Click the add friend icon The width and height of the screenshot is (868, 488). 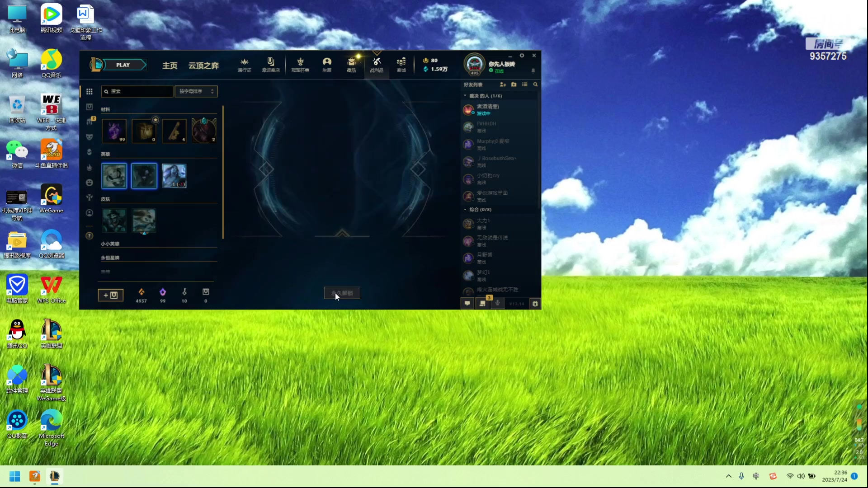point(503,84)
